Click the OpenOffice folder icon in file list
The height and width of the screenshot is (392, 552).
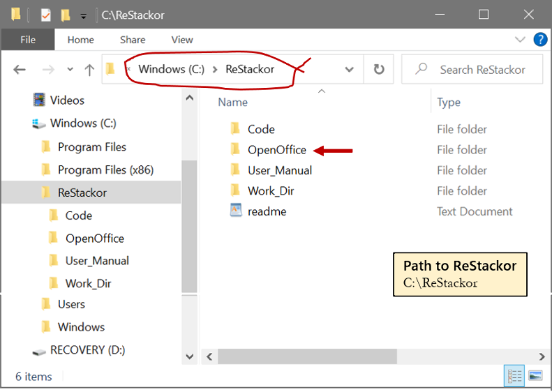(235, 149)
